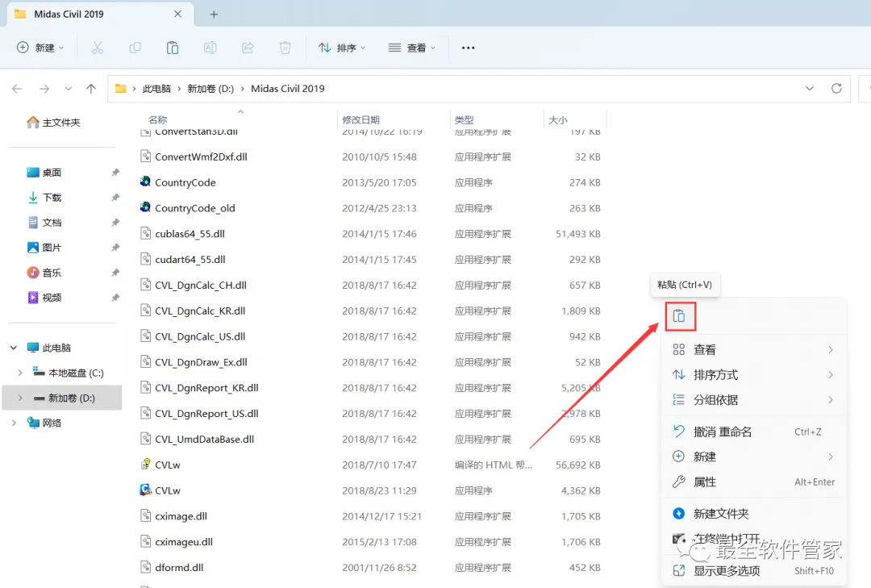The width and height of the screenshot is (871, 588).
Task: Open 图片 pictures folder in sidebar
Action: point(44,248)
